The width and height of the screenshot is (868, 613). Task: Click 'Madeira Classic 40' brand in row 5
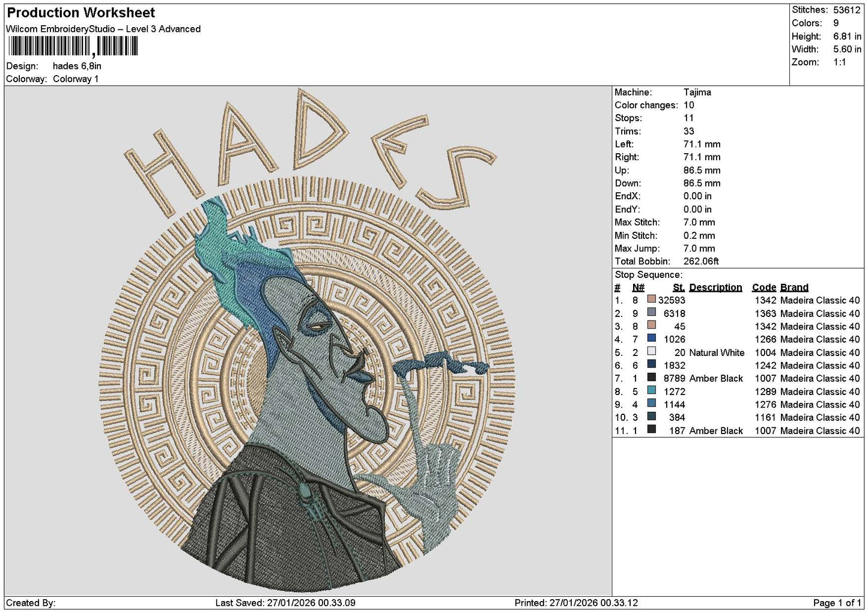820,352
